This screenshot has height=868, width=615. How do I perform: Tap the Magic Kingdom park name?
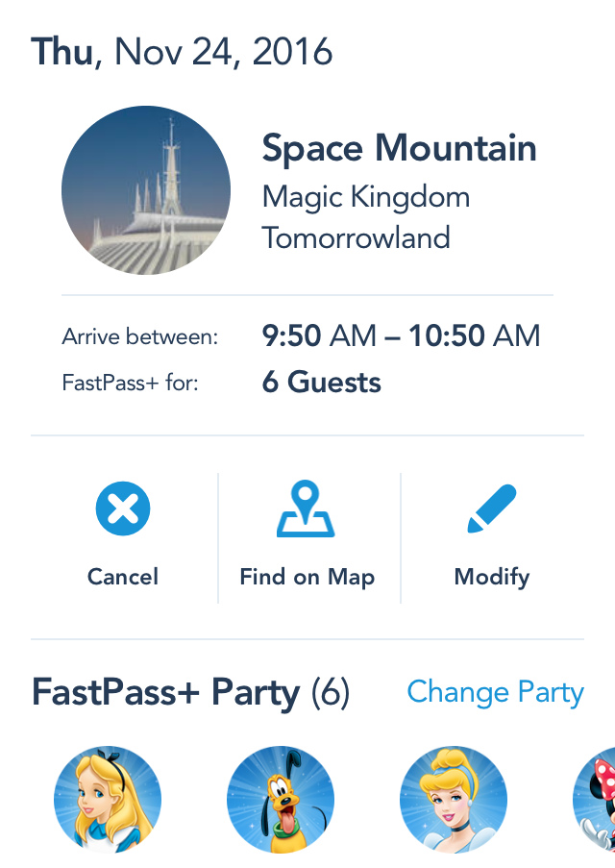[x=366, y=198]
